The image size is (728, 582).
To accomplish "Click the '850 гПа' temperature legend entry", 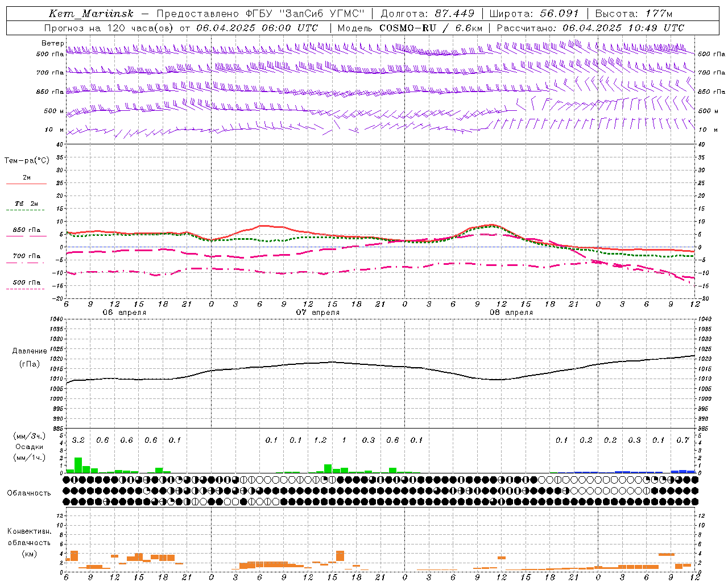I will [27, 230].
